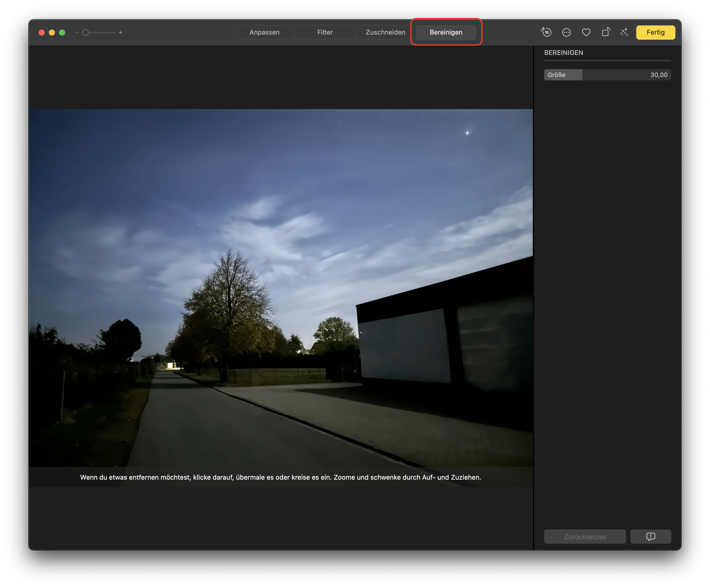Send feedback via speech bubble icon
Screen dimensions: 710x588
tap(650, 537)
